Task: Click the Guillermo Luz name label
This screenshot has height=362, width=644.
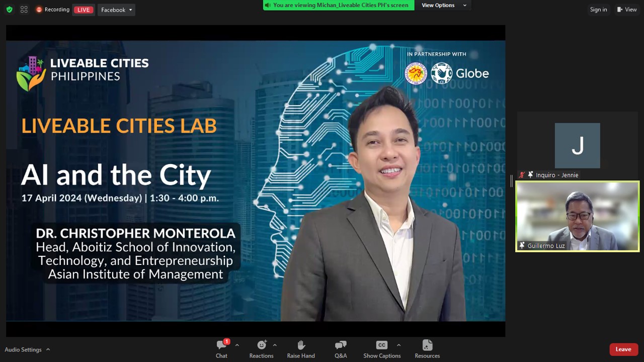Action: [546, 246]
